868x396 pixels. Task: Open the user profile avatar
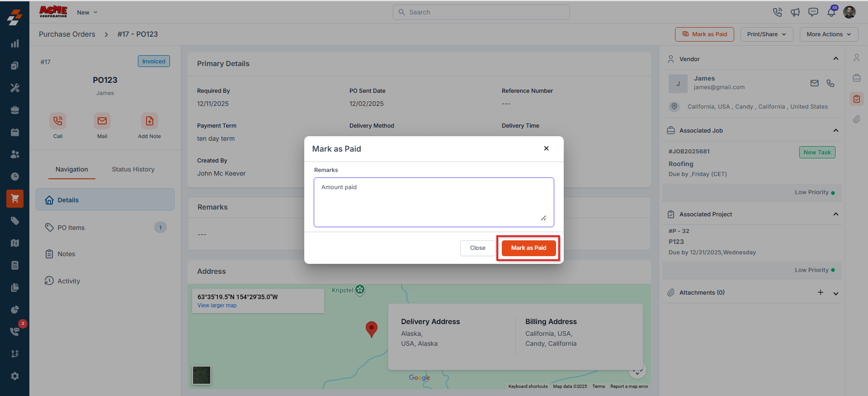(849, 12)
